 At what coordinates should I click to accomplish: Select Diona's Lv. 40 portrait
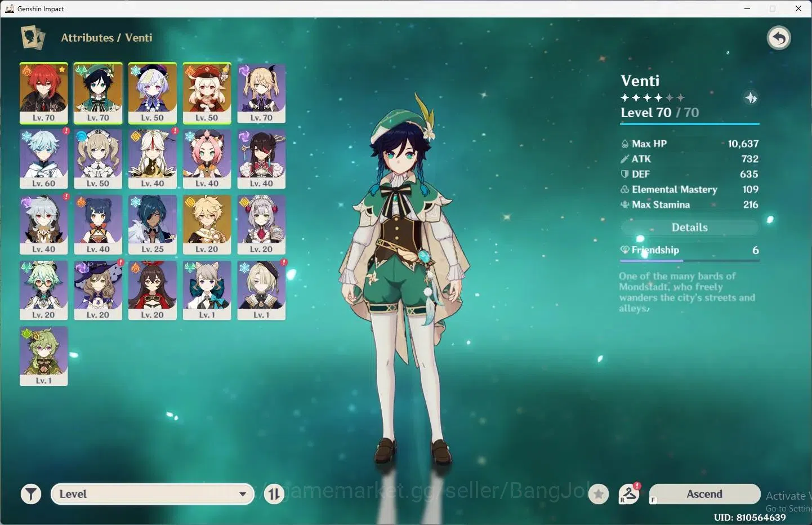coord(207,159)
